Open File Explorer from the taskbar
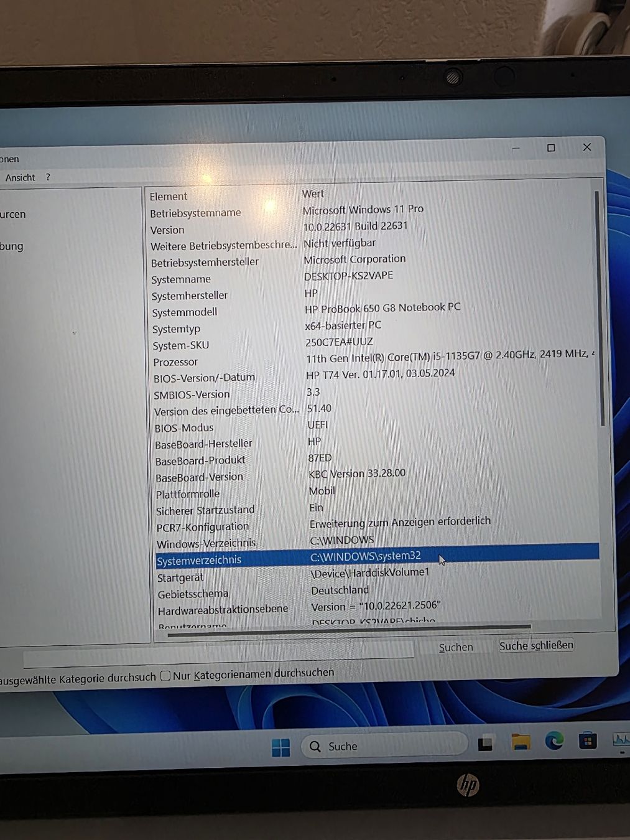630x840 pixels. click(521, 742)
